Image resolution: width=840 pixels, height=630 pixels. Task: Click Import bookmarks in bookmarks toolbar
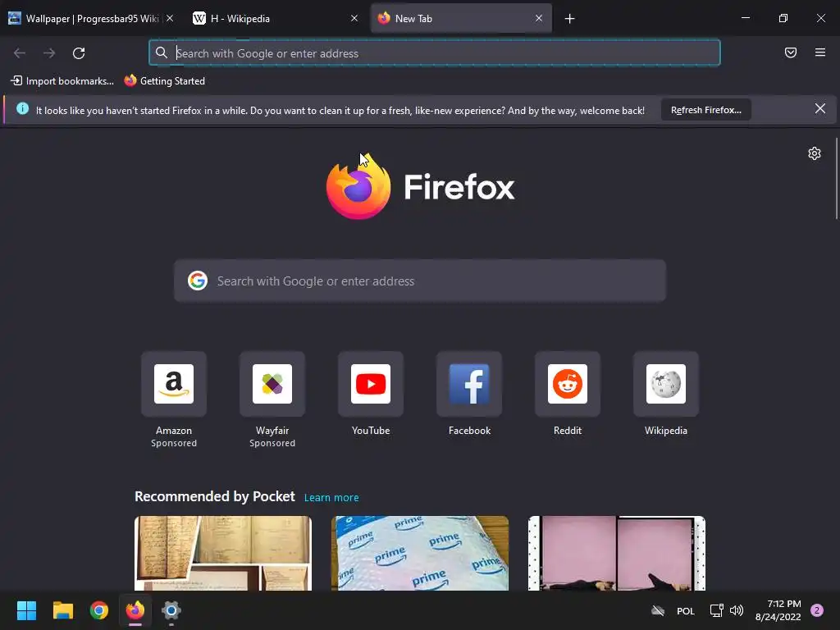pyautogui.click(x=62, y=81)
